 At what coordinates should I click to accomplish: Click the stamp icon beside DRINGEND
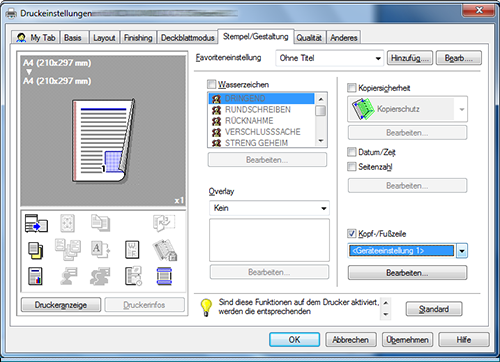tap(217, 99)
